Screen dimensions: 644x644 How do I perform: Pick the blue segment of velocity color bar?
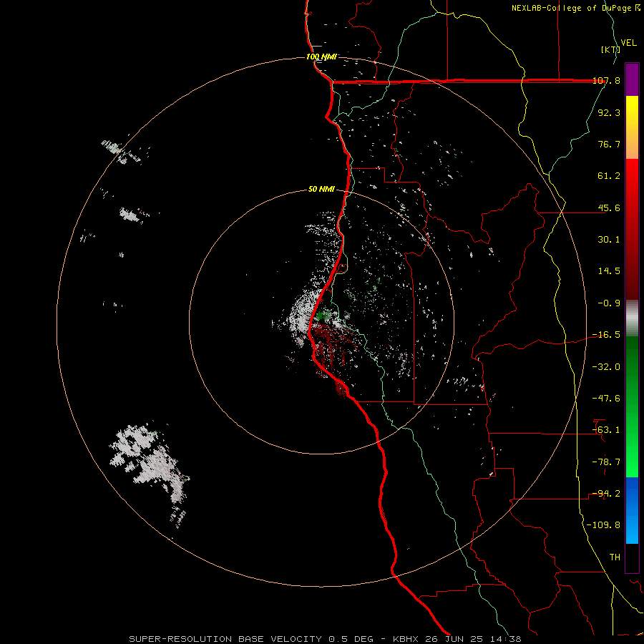[632, 510]
